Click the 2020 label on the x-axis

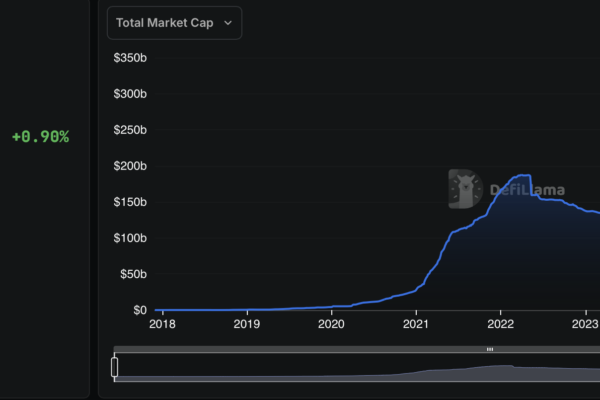pyautogui.click(x=331, y=324)
